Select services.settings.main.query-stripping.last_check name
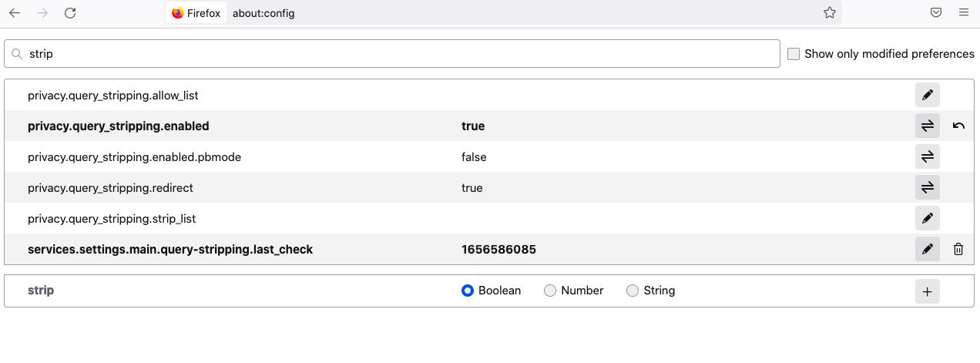The width and height of the screenshot is (980, 363). pyautogui.click(x=170, y=250)
